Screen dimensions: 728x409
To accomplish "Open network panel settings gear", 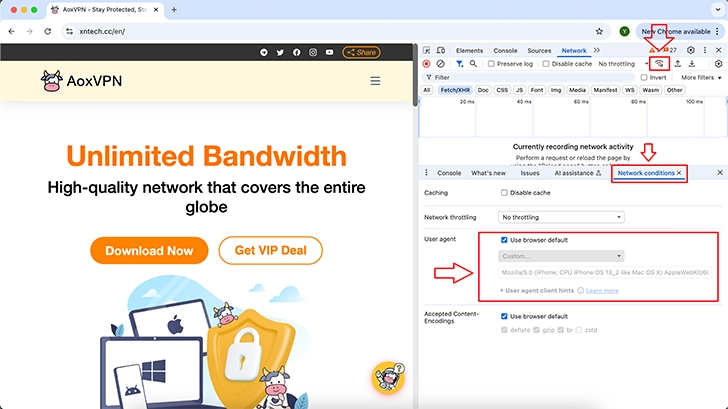I will coord(719,64).
